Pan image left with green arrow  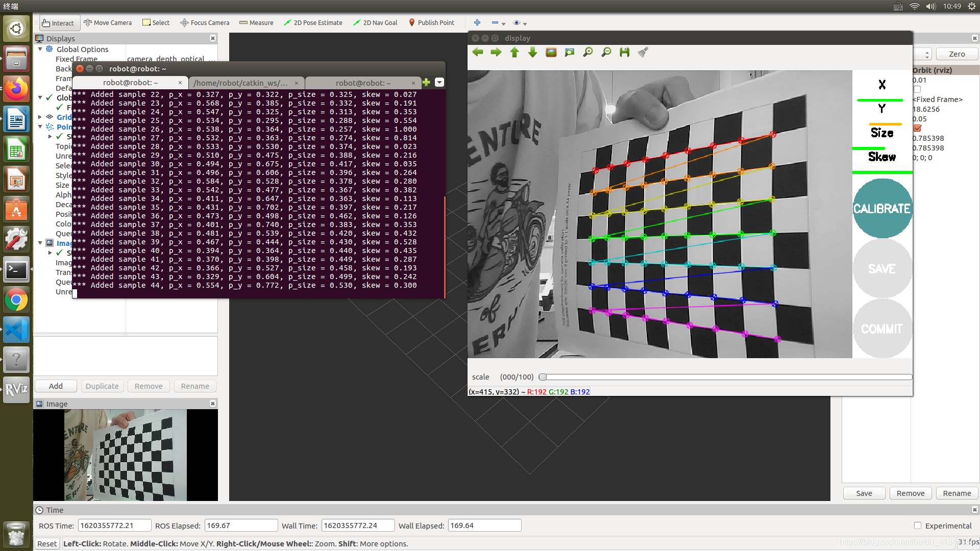coord(478,53)
